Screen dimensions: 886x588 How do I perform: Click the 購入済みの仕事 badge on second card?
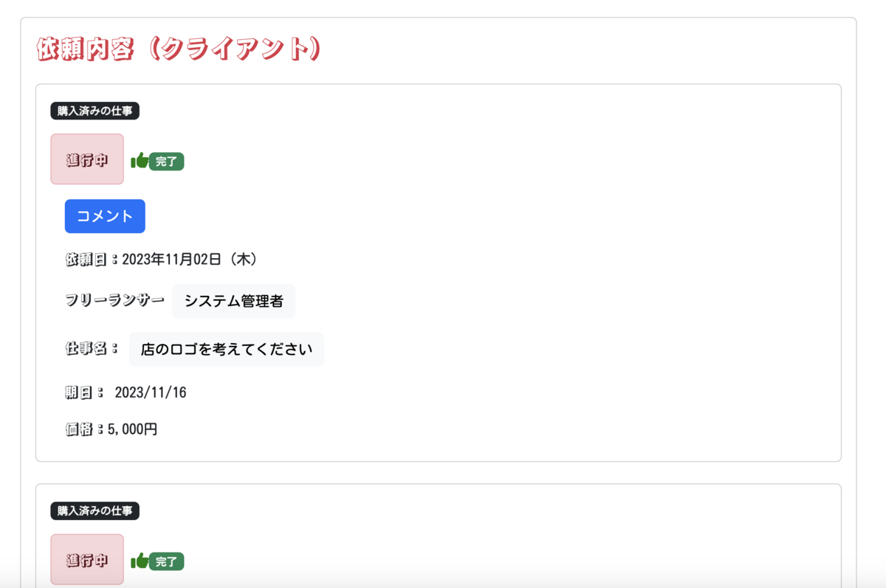click(x=95, y=511)
